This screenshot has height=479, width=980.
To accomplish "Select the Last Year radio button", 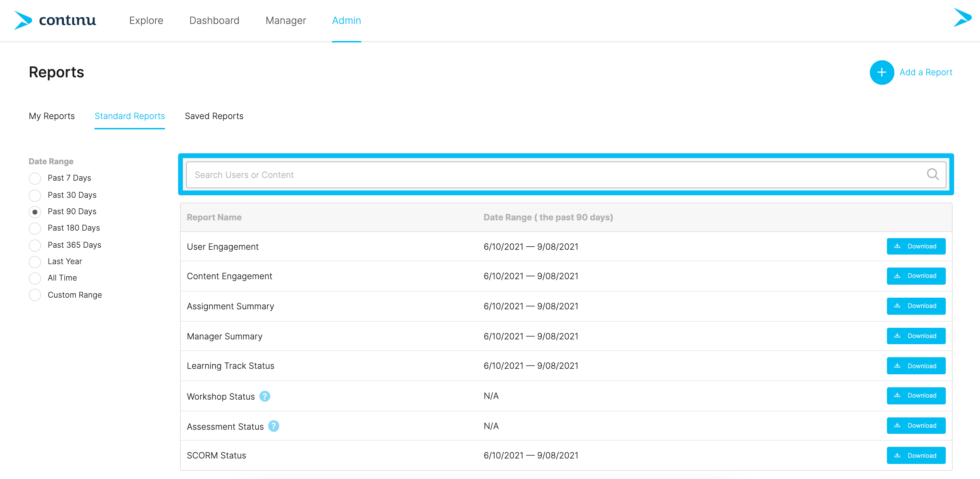I will [x=35, y=261].
